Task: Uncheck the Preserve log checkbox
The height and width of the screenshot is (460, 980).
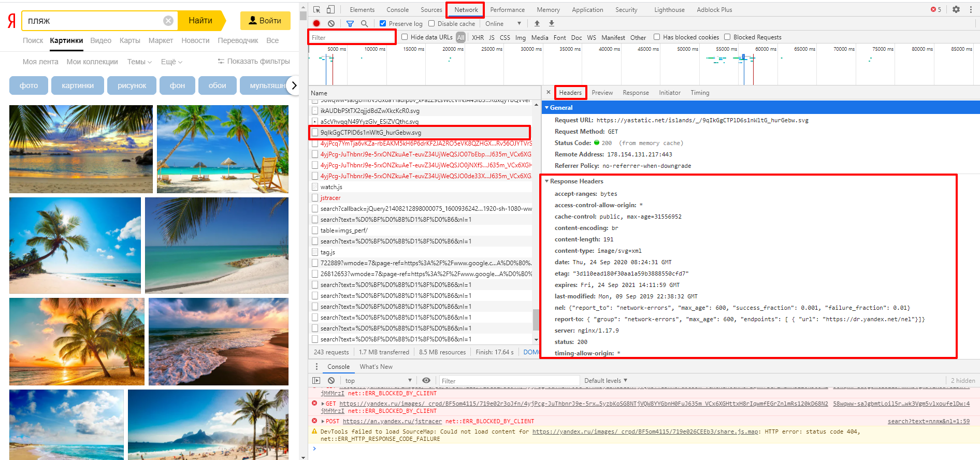Action: (x=383, y=23)
